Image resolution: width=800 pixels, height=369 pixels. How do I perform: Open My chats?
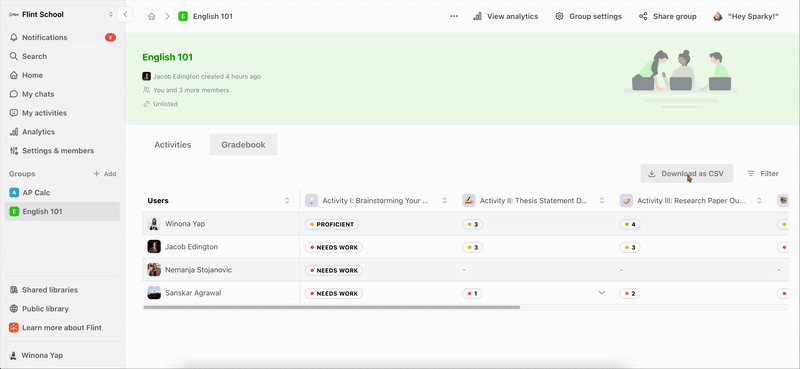(x=62, y=94)
